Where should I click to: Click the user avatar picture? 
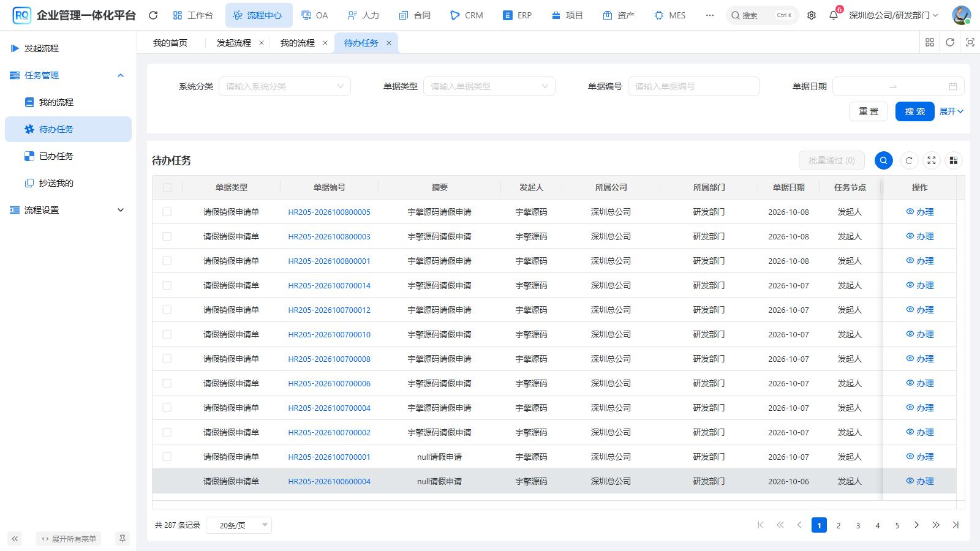[961, 15]
